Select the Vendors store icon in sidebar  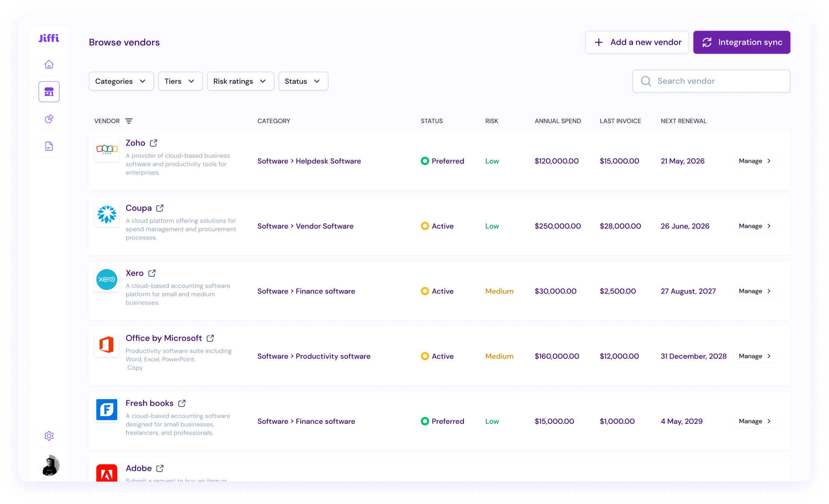[x=49, y=92]
